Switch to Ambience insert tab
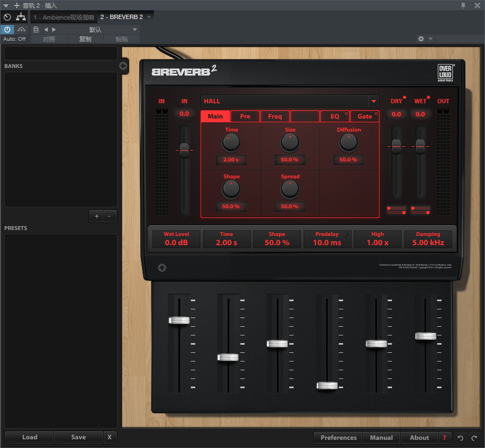This screenshot has height=448, width=485. pyautogui.click(x=64, y=17)
